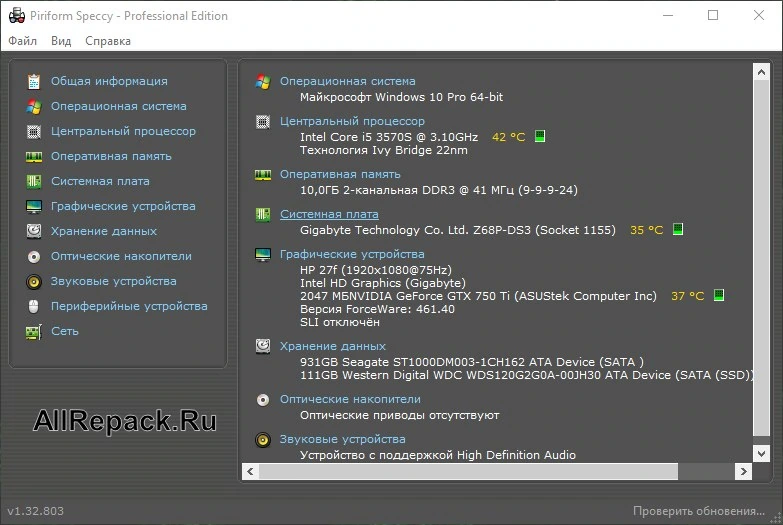Viewport: 783px width, 525px height.
Task: Click the motherboard temperature 35 °C value
Action: (x=646, y=230)
